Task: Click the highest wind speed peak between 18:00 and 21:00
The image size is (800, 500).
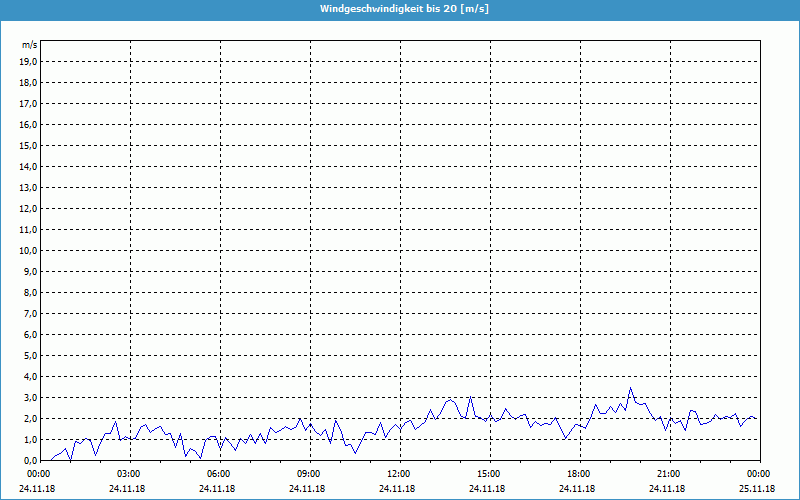Action: 630,388
